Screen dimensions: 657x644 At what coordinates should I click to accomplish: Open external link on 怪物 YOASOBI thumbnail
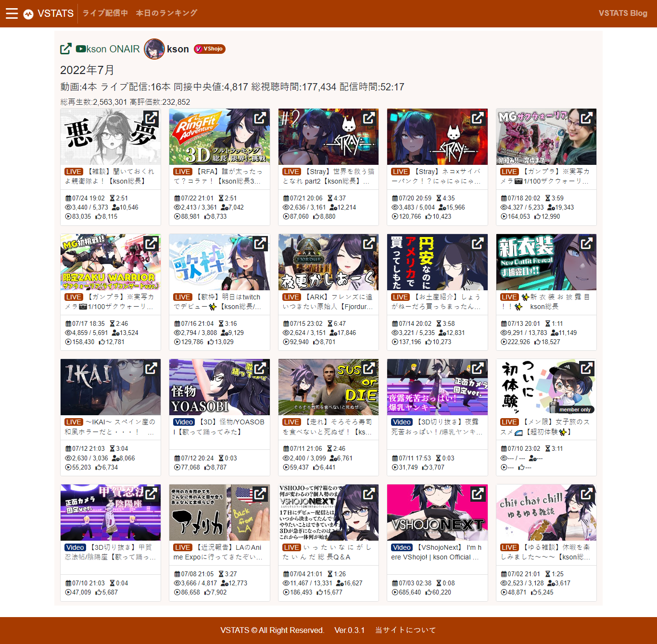coord(260,368)
